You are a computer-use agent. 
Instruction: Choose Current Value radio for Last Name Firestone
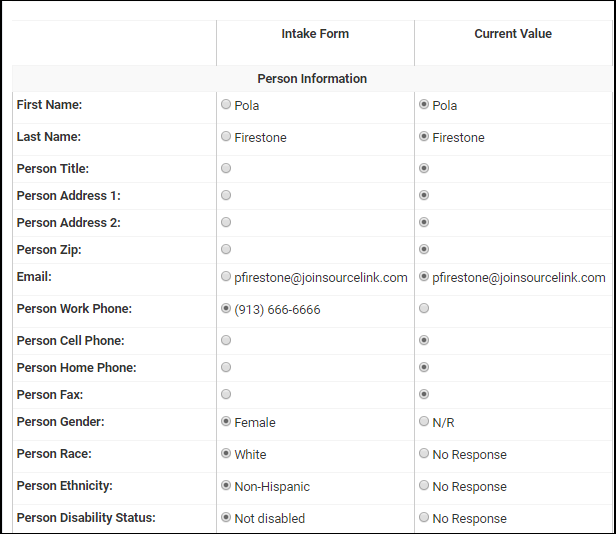[x=424, y=136]
